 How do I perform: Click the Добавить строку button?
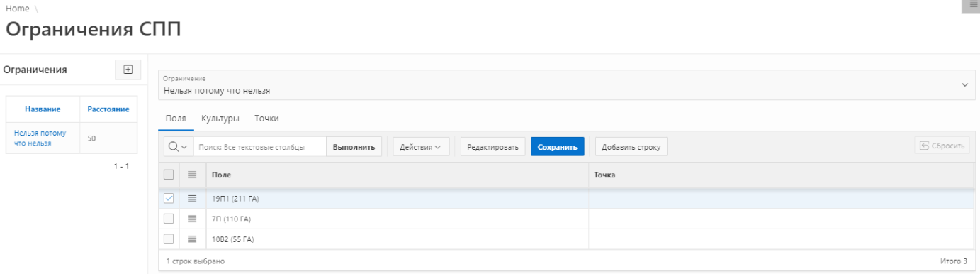[x=631, y=147]
